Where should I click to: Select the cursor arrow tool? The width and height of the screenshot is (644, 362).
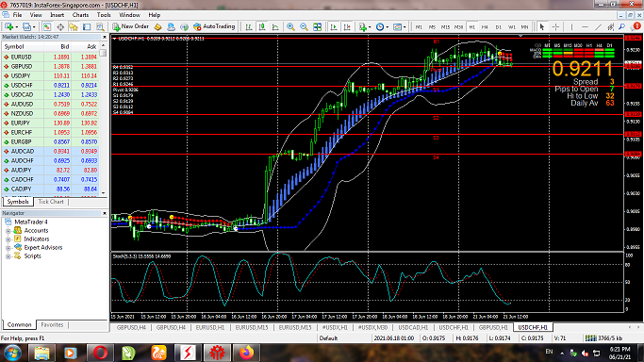coord(542,26)
